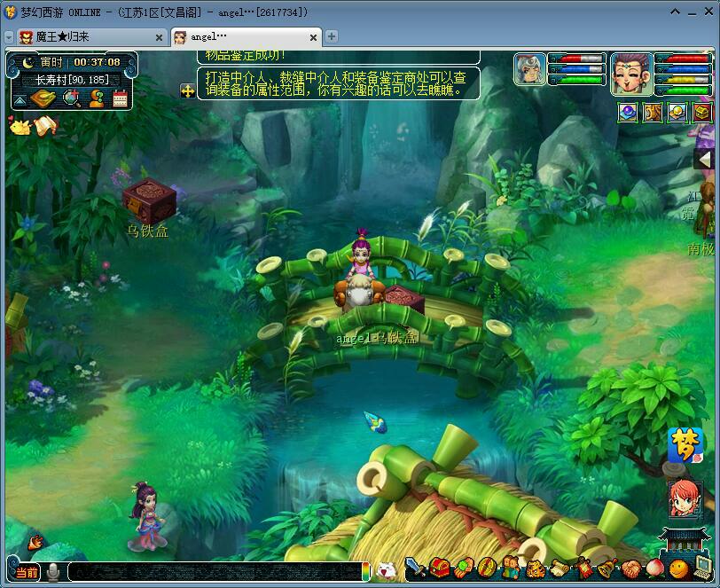Select the silver-haired pet portrait

[530, 69]
